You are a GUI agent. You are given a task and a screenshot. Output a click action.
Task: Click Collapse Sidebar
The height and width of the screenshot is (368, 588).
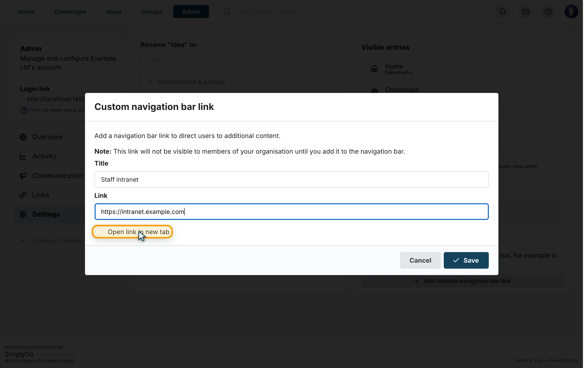[51, 241]
